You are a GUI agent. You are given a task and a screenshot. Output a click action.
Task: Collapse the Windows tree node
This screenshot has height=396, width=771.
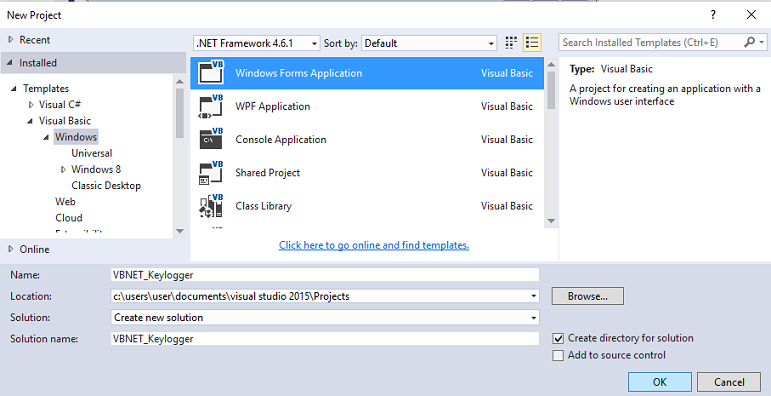coord(46,137)
